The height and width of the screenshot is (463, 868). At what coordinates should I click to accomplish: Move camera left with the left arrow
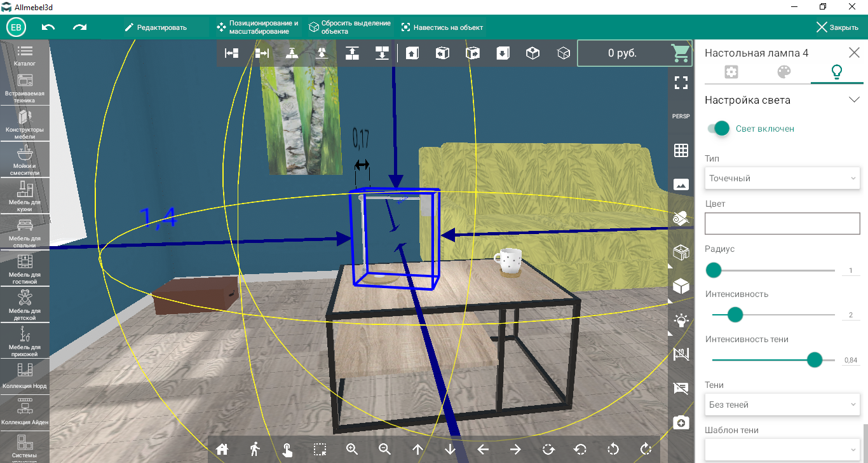483,449
